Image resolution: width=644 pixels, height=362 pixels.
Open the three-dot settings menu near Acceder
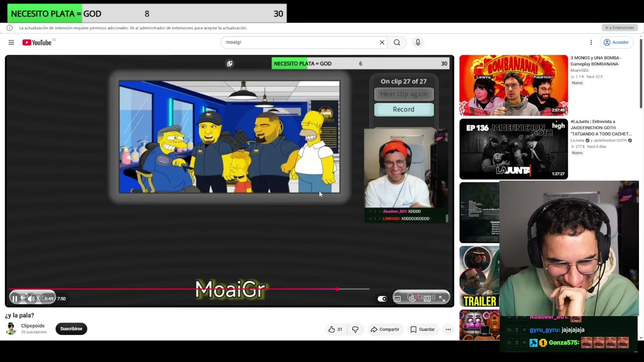tap(591, 42)
